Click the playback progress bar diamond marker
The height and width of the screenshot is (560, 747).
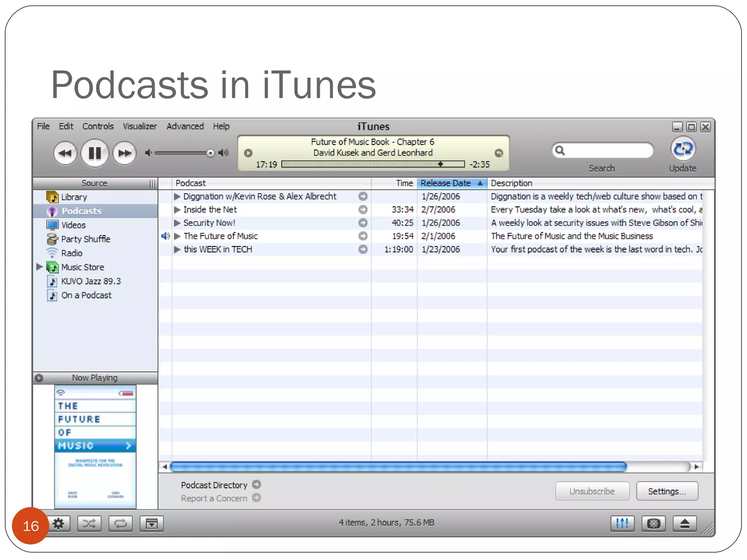click(441, 164)
